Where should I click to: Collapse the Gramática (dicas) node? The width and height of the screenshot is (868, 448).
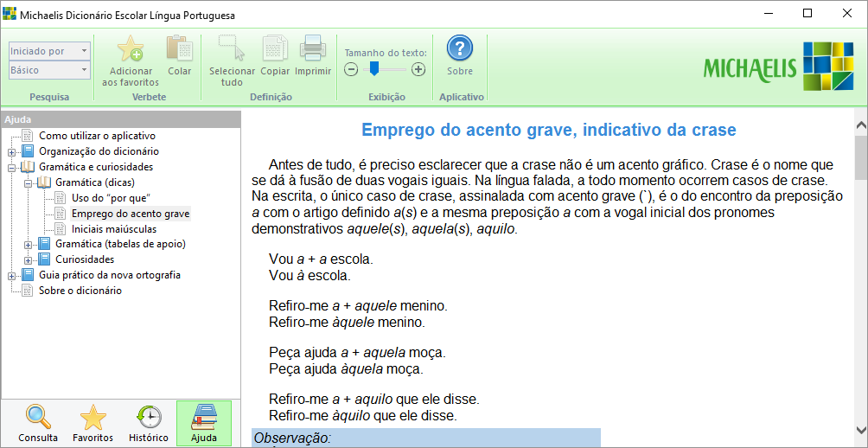29,182
